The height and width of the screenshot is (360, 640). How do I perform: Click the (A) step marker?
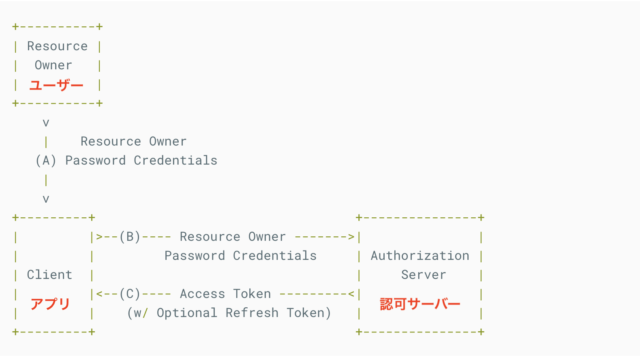click(46, 160)
